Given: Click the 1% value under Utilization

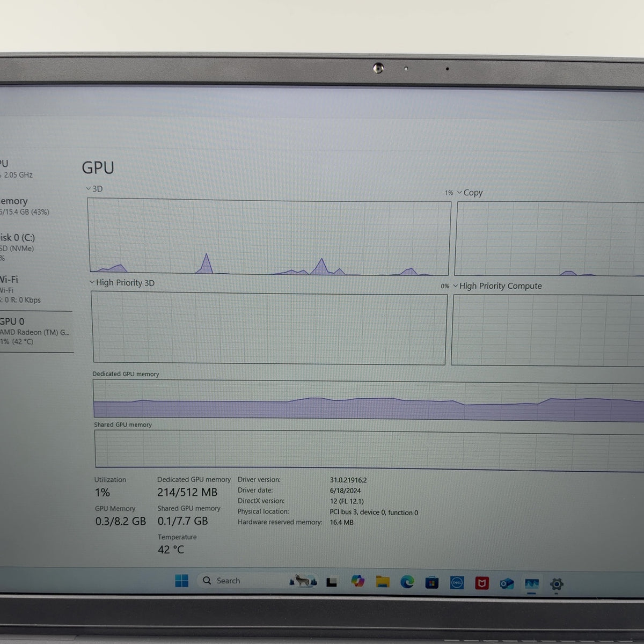Looking at the screenshot, I should (x=103, y=493).
